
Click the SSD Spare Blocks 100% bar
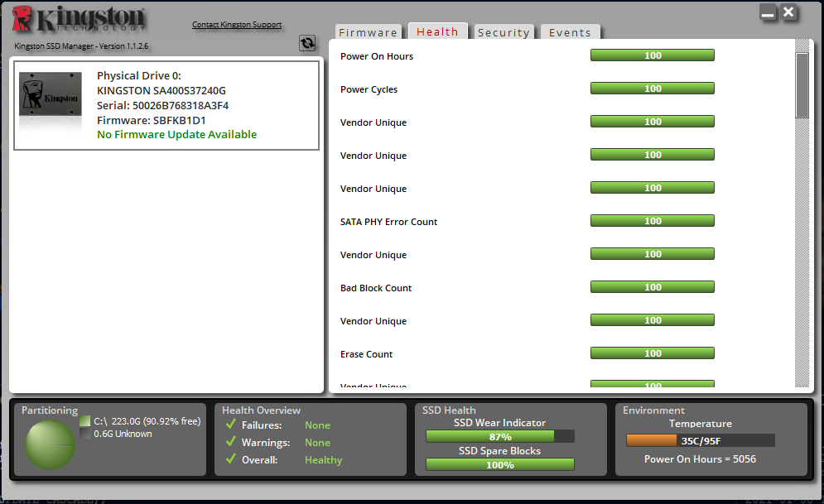pyautogui.click(x=499, y=464)
